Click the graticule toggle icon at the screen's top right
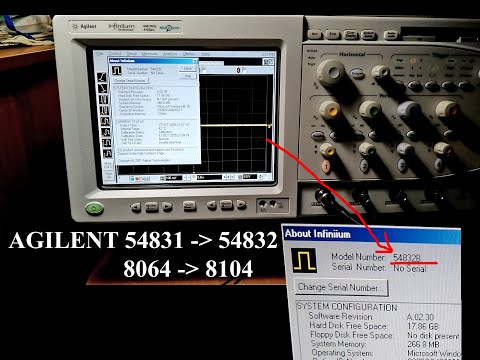Viewport: 480px width, 360px height. pyautogui.click(x=268, y=62)
